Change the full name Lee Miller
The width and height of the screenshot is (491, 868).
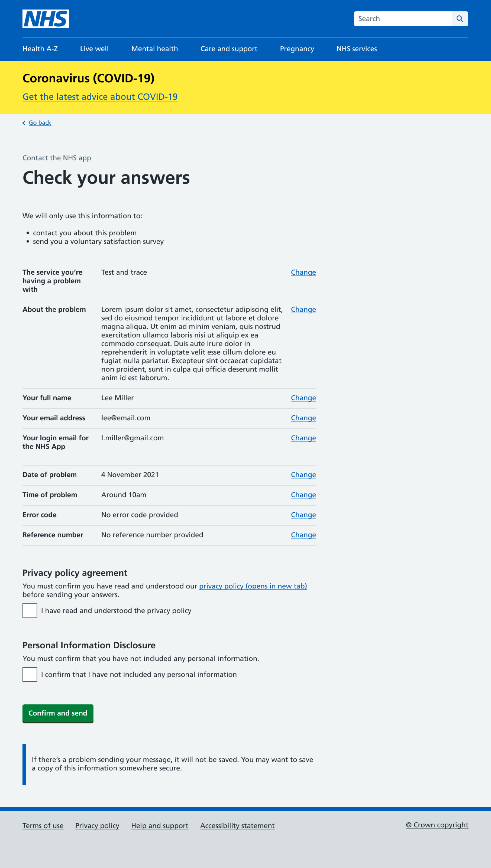(303, 398)
